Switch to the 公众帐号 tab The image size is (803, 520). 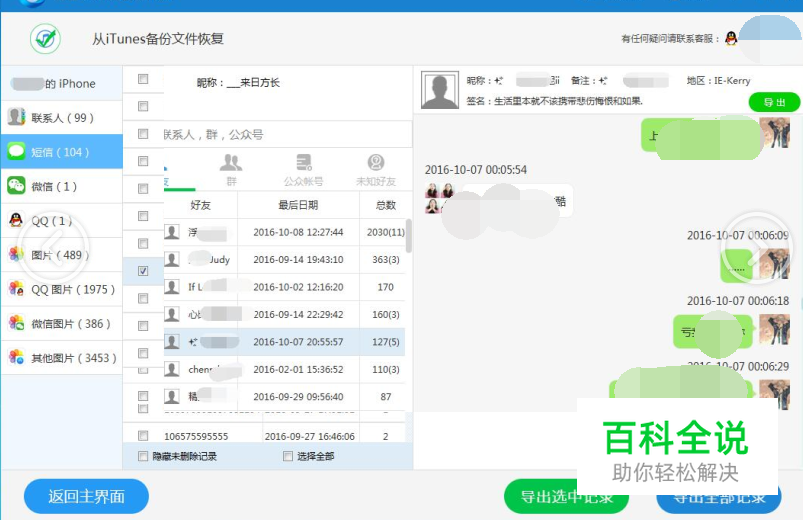pyautogui.click(x=304, y=171)
